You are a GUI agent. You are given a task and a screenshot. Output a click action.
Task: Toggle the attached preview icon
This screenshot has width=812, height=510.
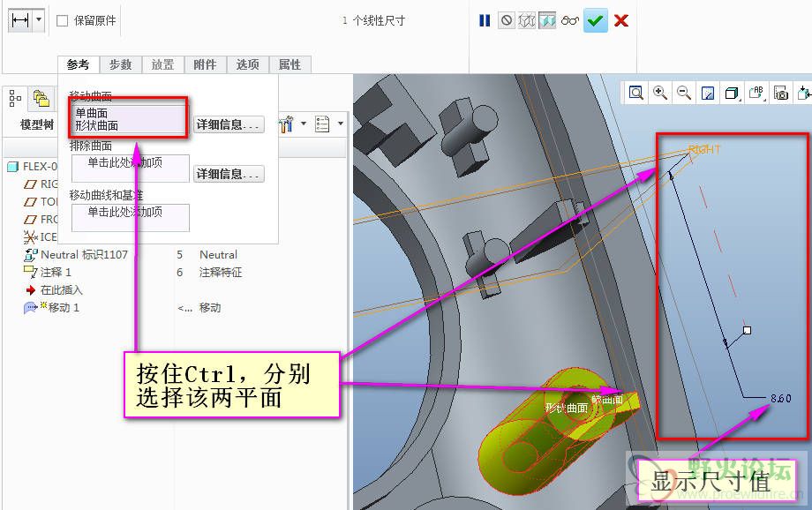[547, 20]
